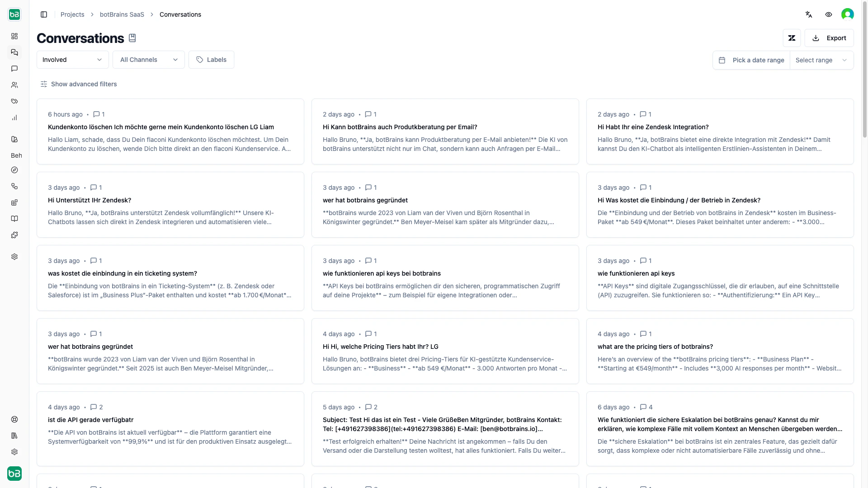The height and width of the screenshot is (488, 868).
Task: Open the settings gear at the sidebar bottom
Action: pos(14,452)
